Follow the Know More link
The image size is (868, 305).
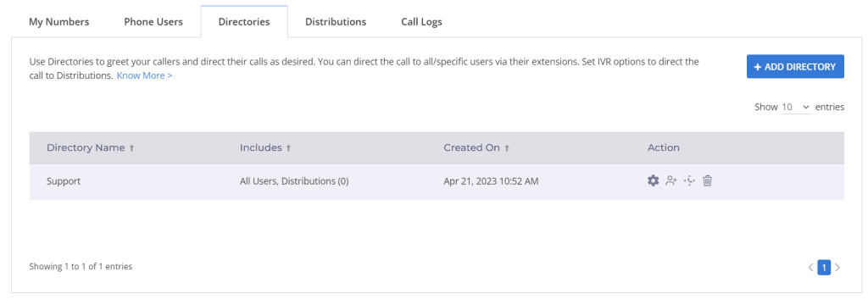(144, 75)
